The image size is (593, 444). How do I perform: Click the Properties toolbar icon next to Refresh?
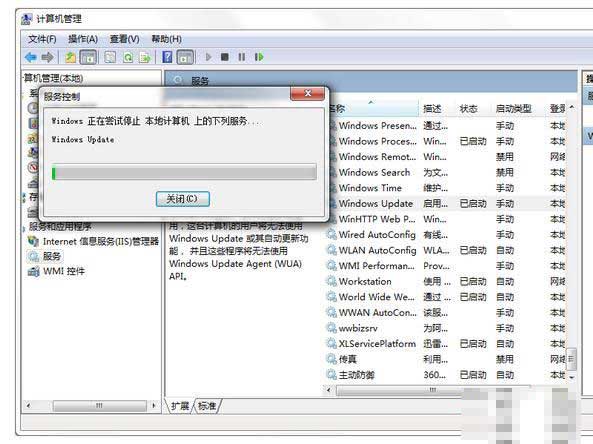click(110, 57)
